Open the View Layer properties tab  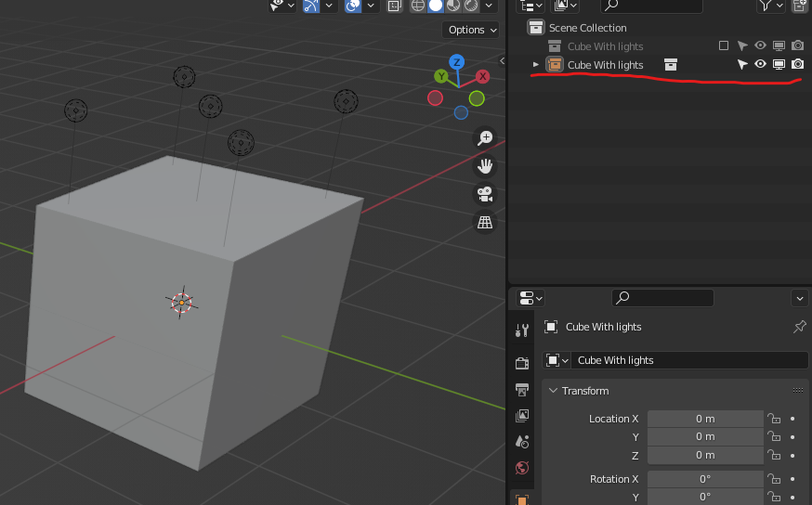522,415
